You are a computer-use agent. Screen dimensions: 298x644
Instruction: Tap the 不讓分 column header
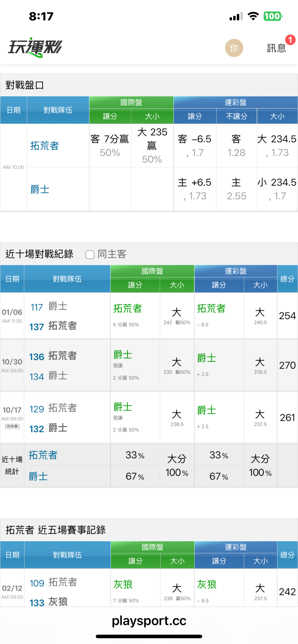236,116
